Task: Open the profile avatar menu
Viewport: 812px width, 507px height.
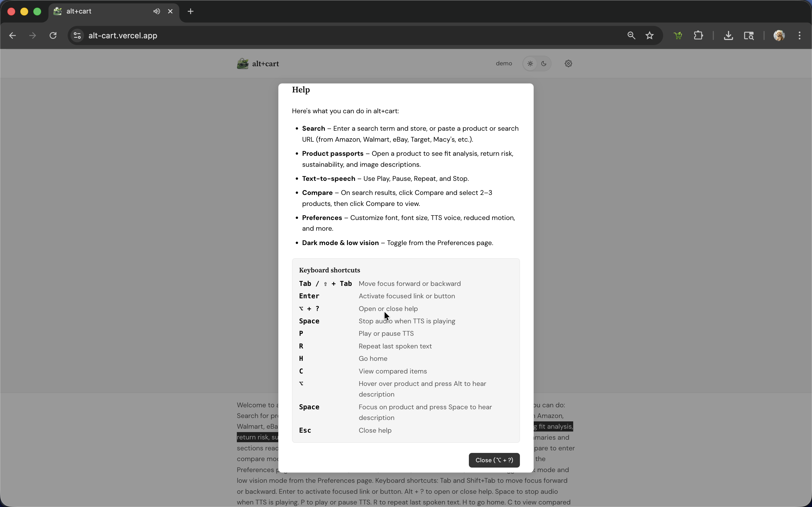Action: tap(779, 35)
